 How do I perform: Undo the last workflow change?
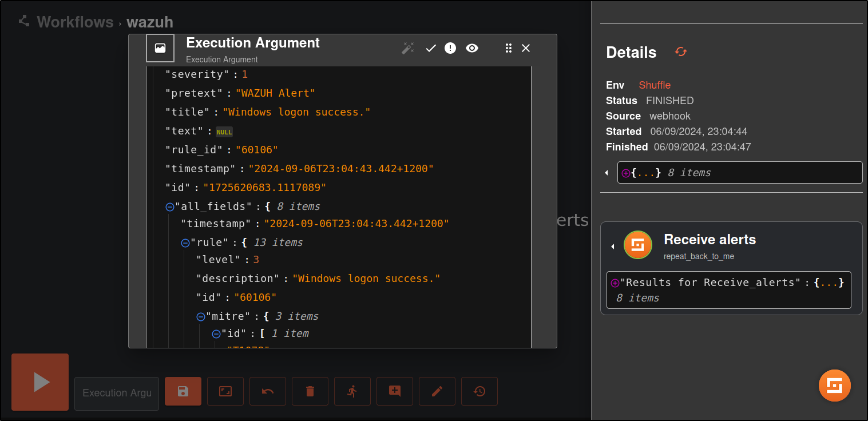[x=268, y=391]
